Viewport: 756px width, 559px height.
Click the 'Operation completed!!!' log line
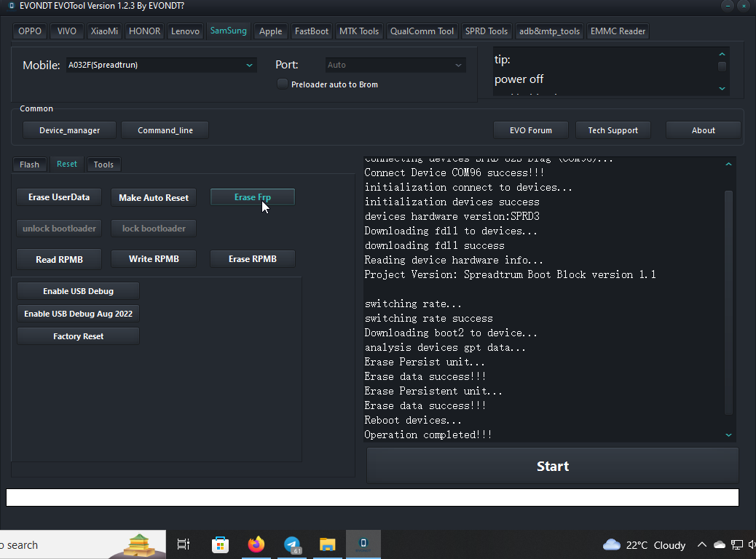click(428, 435)
